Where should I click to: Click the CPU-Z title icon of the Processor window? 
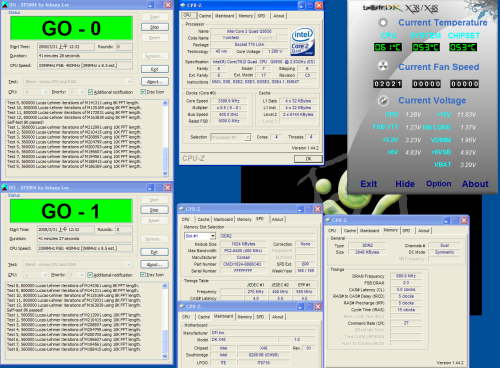[x=183, y=5]
